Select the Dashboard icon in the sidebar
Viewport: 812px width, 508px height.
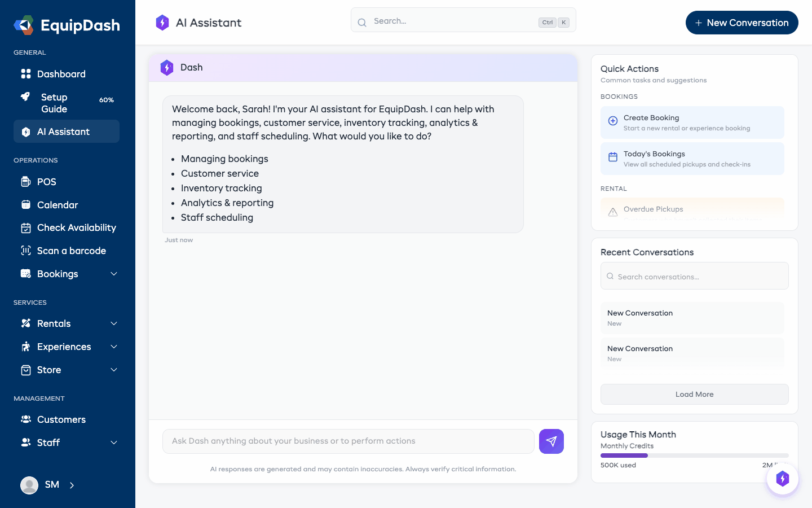pyautogui.click(x=27, y=73)
